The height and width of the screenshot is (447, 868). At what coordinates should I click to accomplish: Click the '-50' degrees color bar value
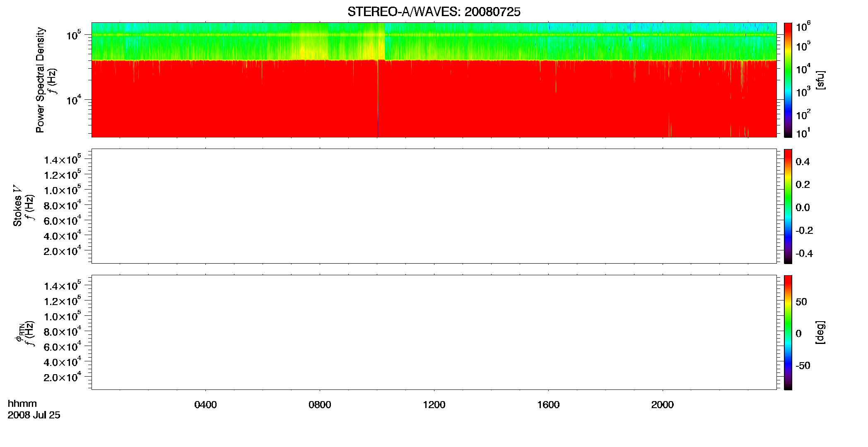(803, 366)
